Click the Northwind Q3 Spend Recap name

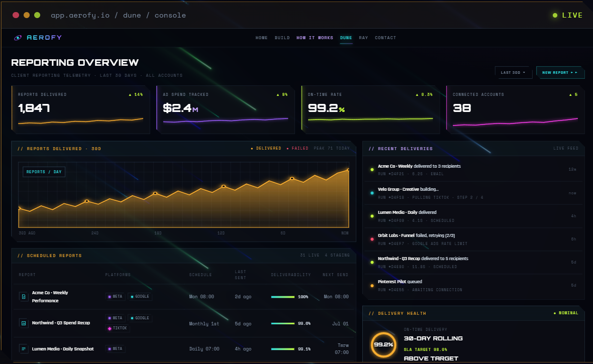tap(61, 323)
